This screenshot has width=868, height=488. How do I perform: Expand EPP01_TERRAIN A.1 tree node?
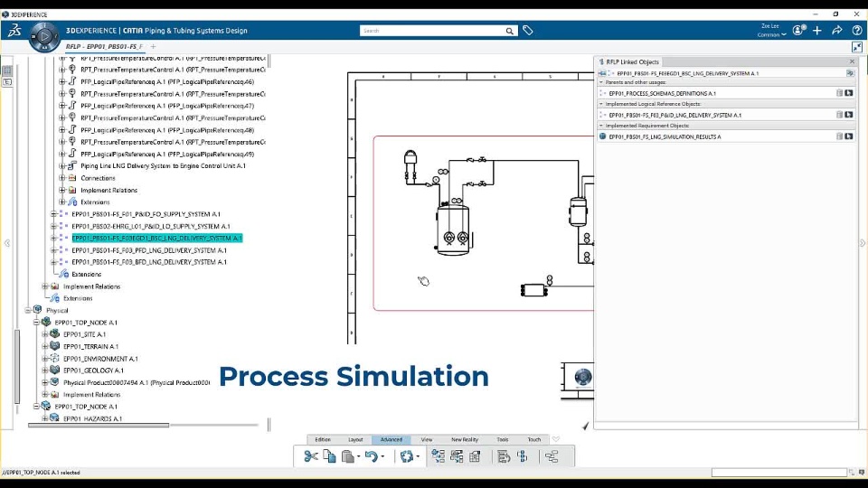click(x=45, y=346)
